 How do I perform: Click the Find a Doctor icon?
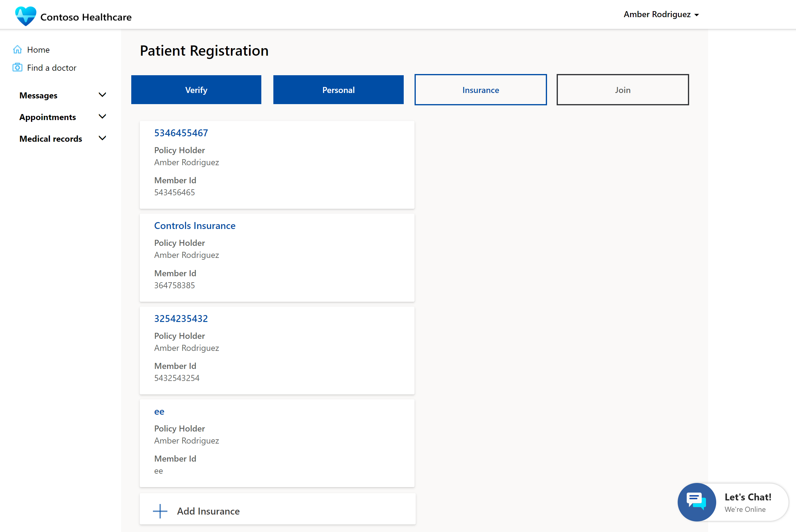(17, 67)
